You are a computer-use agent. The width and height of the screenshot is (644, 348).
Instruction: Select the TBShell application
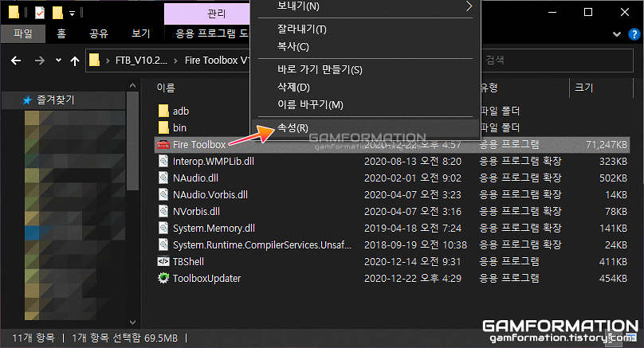click(x=188, y=262)
